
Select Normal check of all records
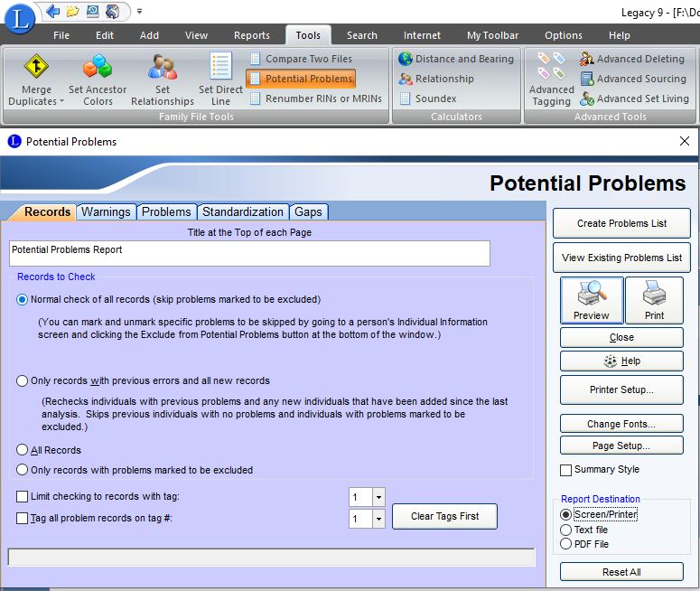point(22,299)
